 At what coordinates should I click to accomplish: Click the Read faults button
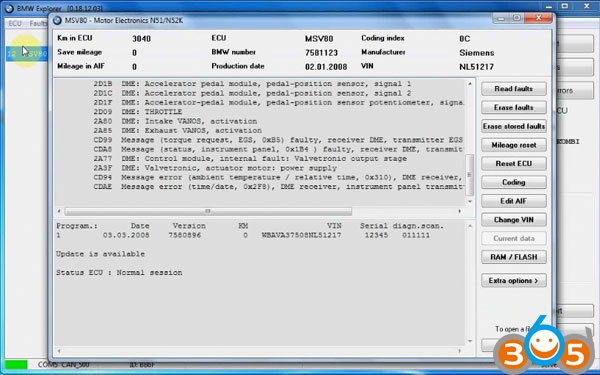(x=514, y=89)
